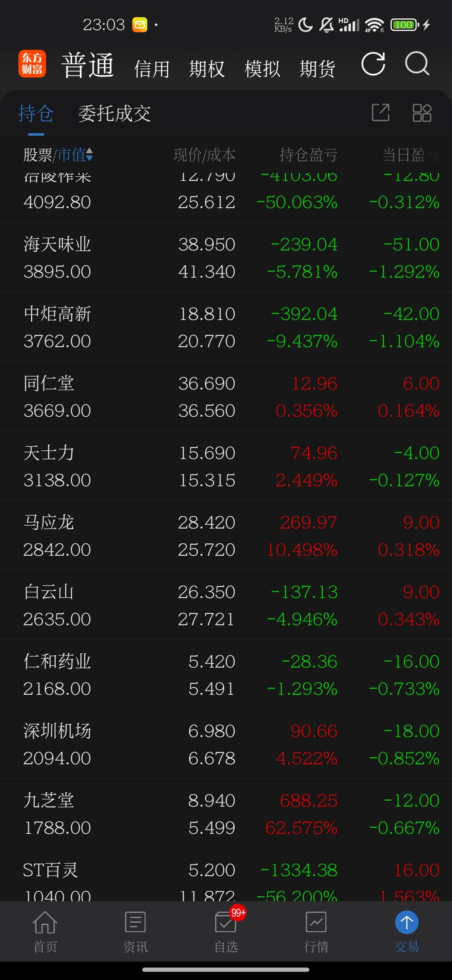Tap the share/export icon
Viewport: 452px width, 980px height.
(381, 113)
